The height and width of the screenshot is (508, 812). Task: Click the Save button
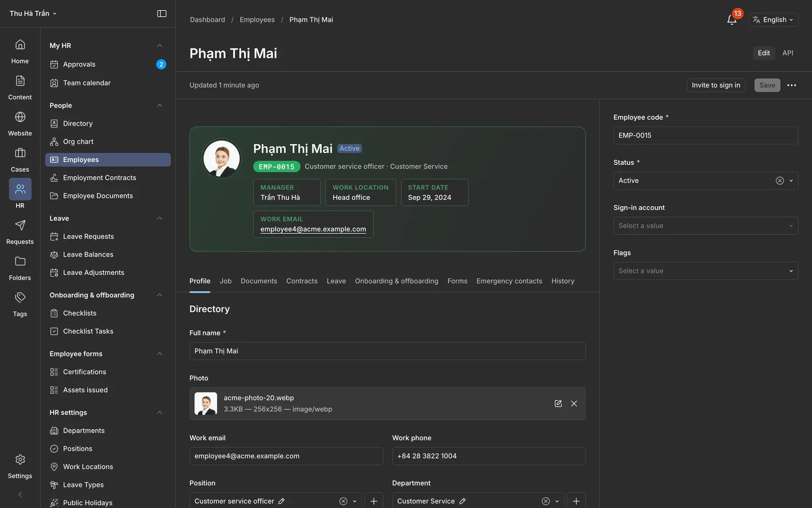[767, 85]
